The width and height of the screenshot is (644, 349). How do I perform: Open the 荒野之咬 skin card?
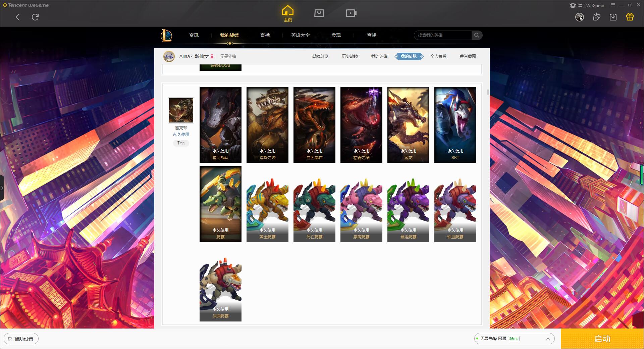(267, 125)
